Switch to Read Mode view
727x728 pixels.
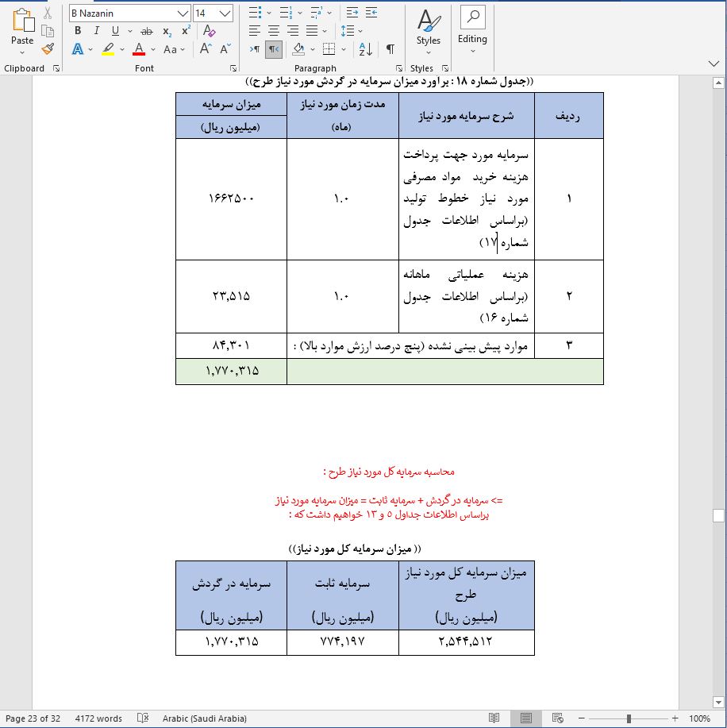click(x=494, y=718)
